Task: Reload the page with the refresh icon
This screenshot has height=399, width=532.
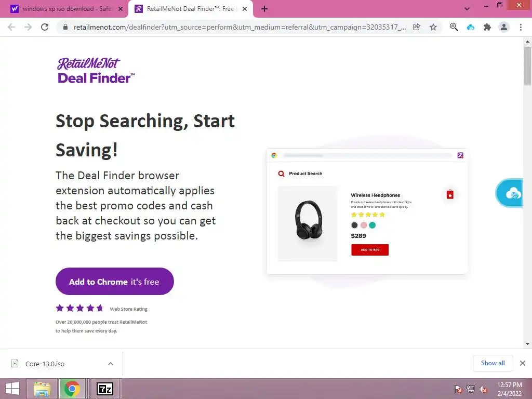Action: pyautogui.click(x=45, y=27)
